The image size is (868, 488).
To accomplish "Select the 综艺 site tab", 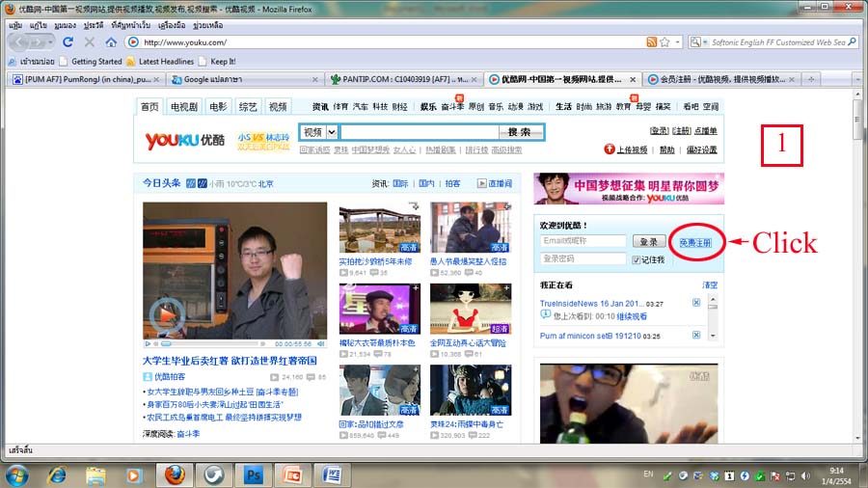I will 248,107.
